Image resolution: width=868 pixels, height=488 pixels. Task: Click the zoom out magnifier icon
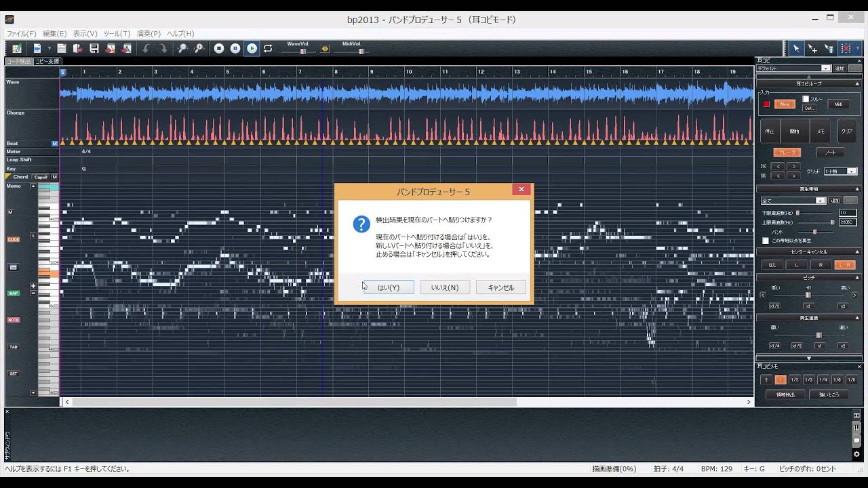pos(182,48)
